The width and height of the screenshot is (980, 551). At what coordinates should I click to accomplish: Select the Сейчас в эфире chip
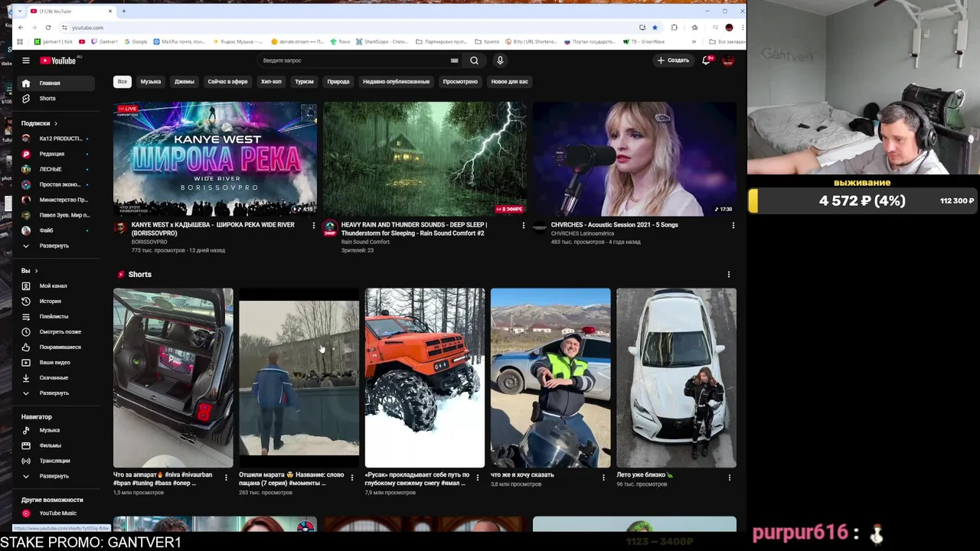(x=227, y=81)
